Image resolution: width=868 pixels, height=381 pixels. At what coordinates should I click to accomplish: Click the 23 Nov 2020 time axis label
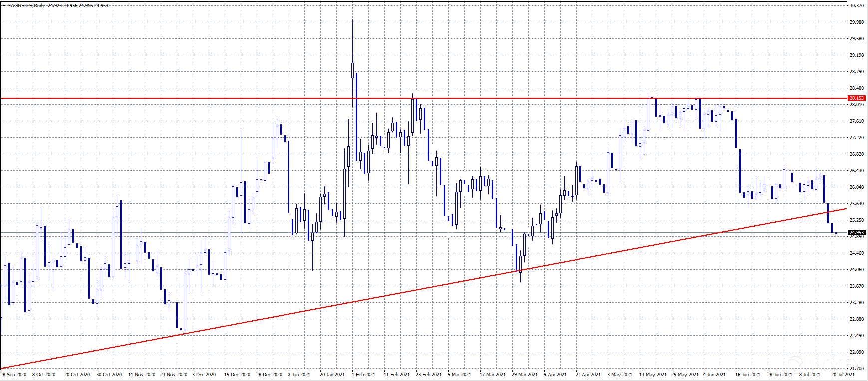[x=174, y=375]
